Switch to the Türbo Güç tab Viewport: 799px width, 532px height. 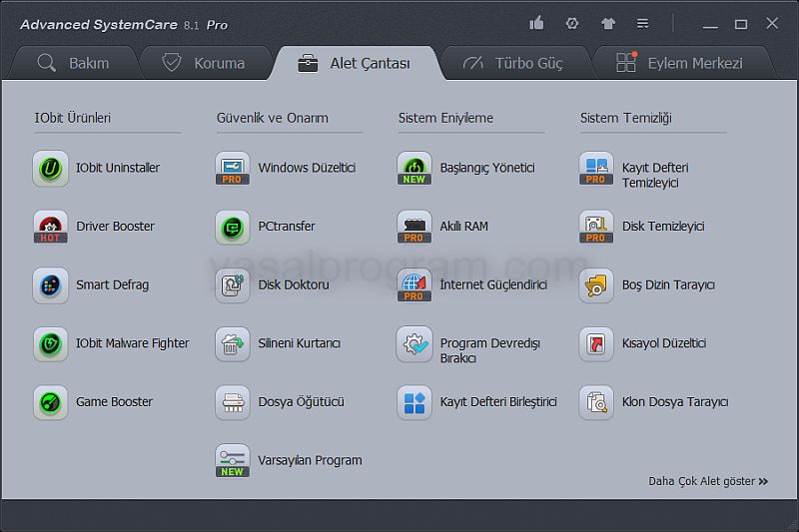point(513,63)
